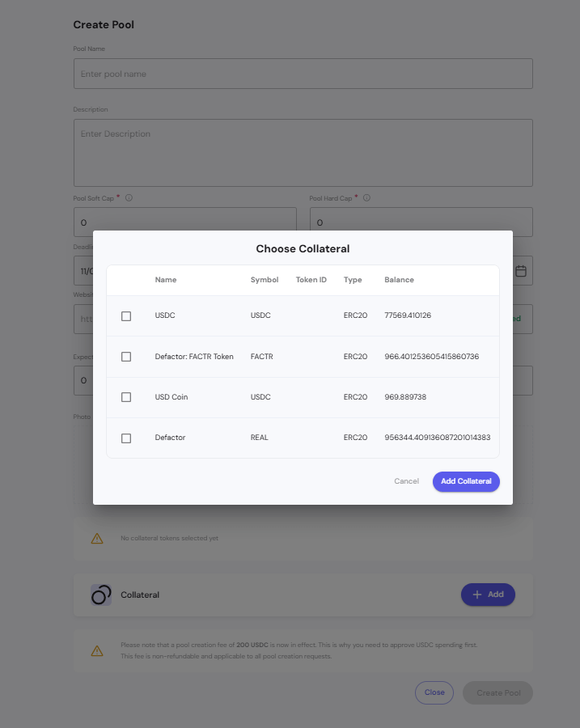This screenshot has height=728, width=580.
Task: Tick the USD Coin collateral checkbox
Action: coord(126,397)
